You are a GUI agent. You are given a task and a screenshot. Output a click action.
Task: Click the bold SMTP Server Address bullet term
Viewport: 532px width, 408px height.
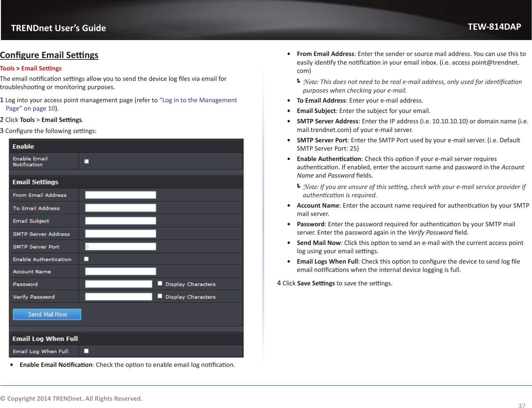click(327, 121)
